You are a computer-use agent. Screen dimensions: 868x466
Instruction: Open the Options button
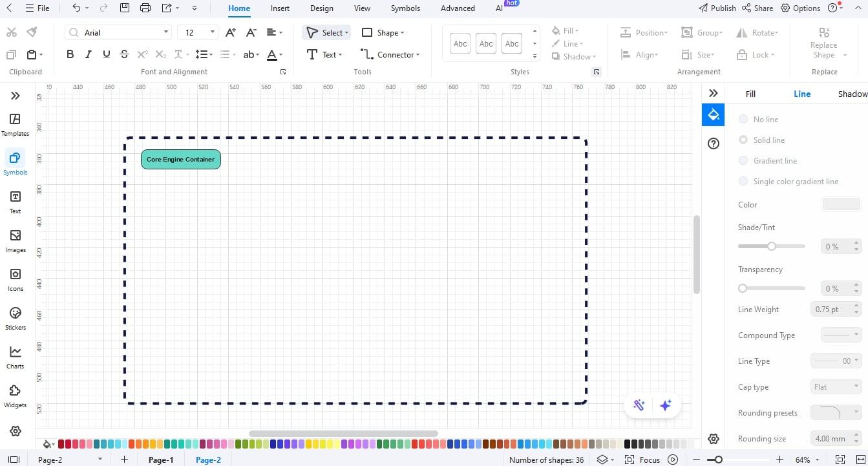(x=800, y=8)
